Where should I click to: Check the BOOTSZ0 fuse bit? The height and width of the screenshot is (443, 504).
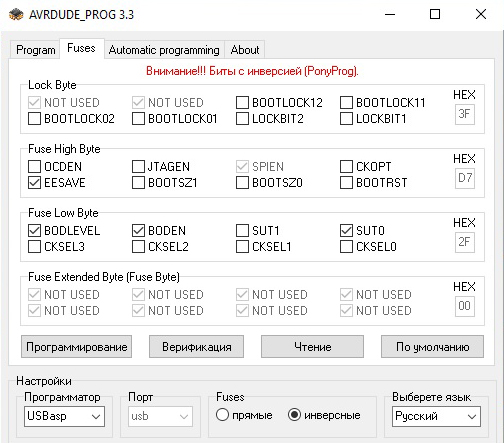click(x=242, y=183)
